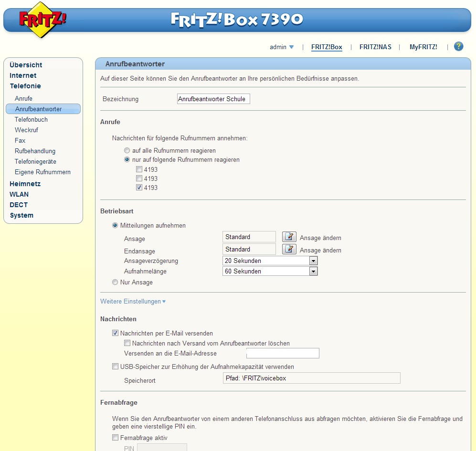Open WLAN menu in sidebar
The height and width of the screenshot is (451, 476).
tap(19, 194)
